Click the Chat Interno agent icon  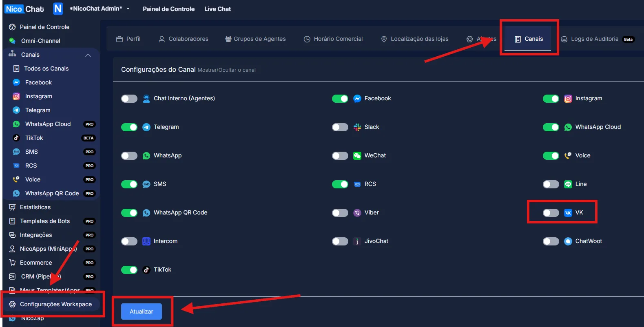point(146,99)
